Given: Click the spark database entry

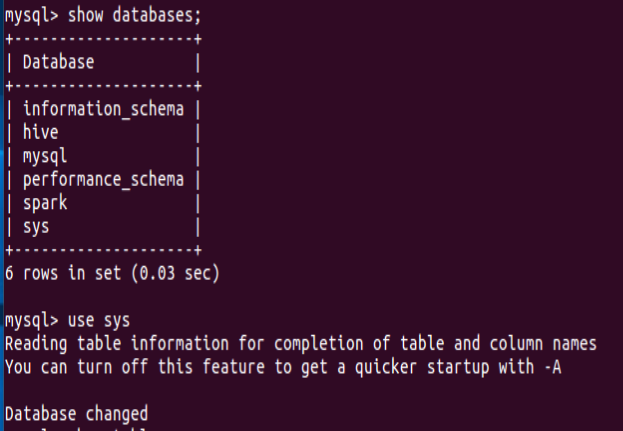Looking at the screenshot, I should click(45, 203).
